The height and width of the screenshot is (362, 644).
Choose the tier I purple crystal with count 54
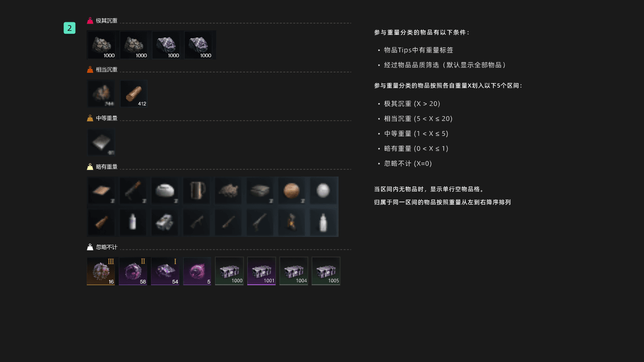click(x=165, y=271)
